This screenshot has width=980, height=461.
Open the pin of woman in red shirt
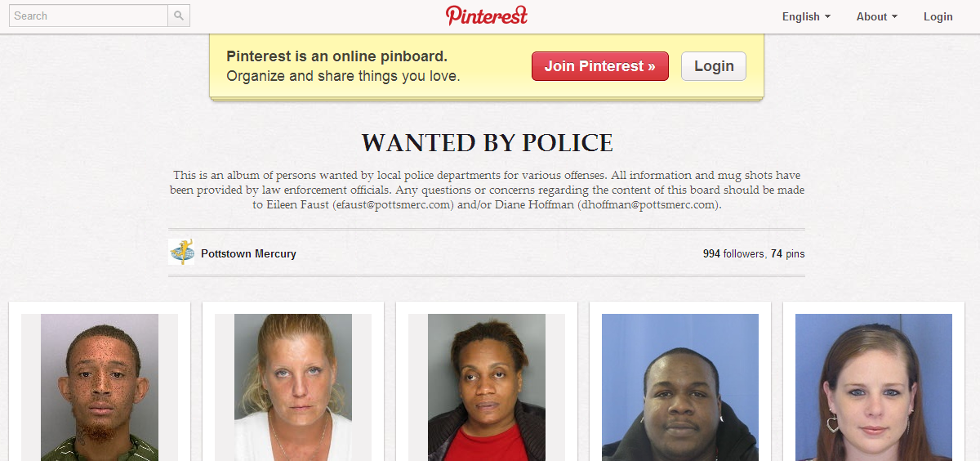(x=487, y=387)
